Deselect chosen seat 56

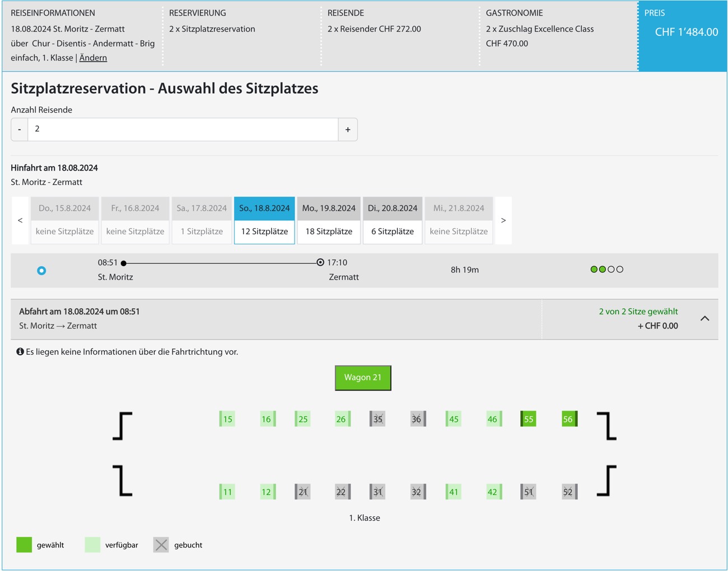coord(570,419)
